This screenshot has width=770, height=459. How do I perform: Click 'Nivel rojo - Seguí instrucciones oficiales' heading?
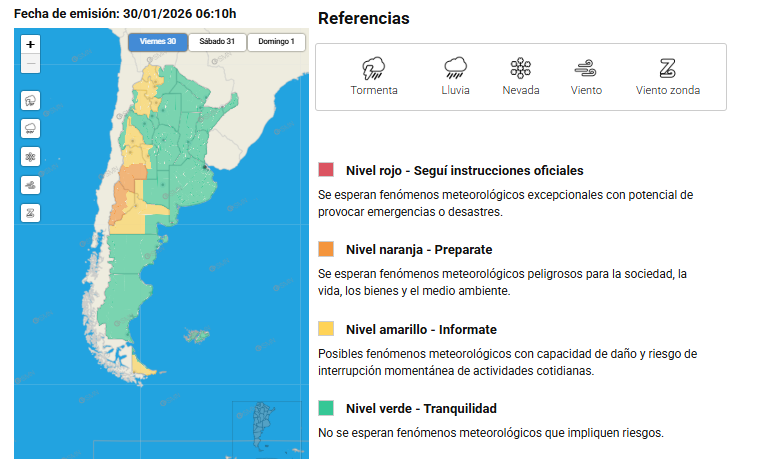(465, 170)
